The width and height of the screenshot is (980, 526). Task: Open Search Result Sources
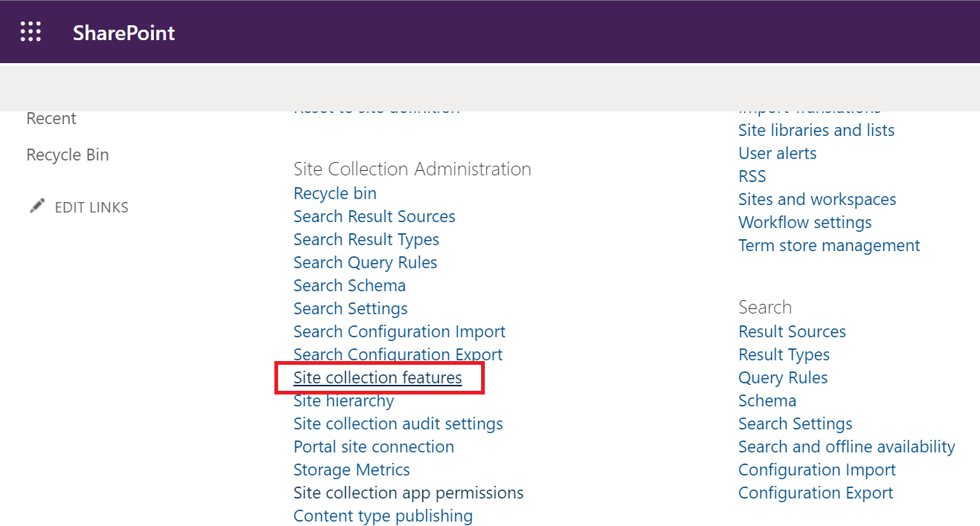click(x=374, y=216)
